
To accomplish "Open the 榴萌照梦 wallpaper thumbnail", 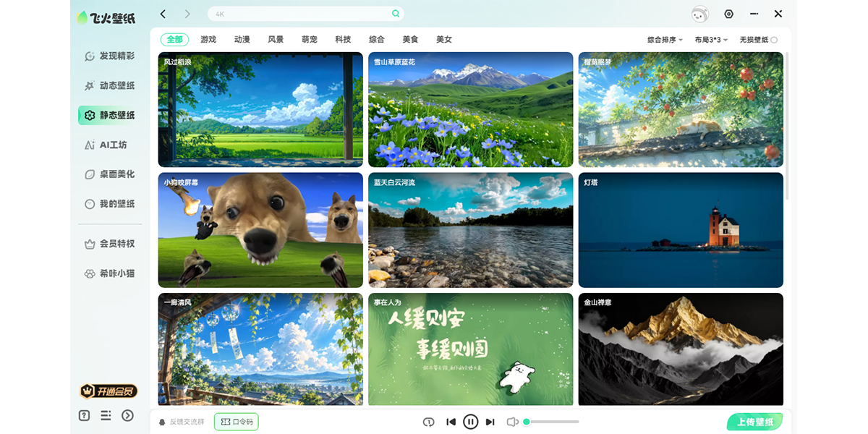I will (x=681, y=109).
